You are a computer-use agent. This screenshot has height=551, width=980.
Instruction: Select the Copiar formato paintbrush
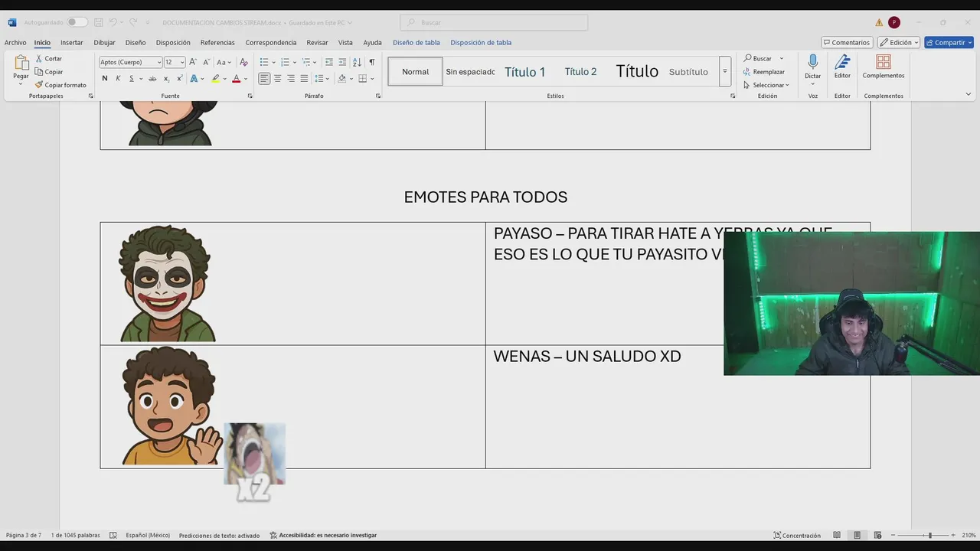point(60,85)
